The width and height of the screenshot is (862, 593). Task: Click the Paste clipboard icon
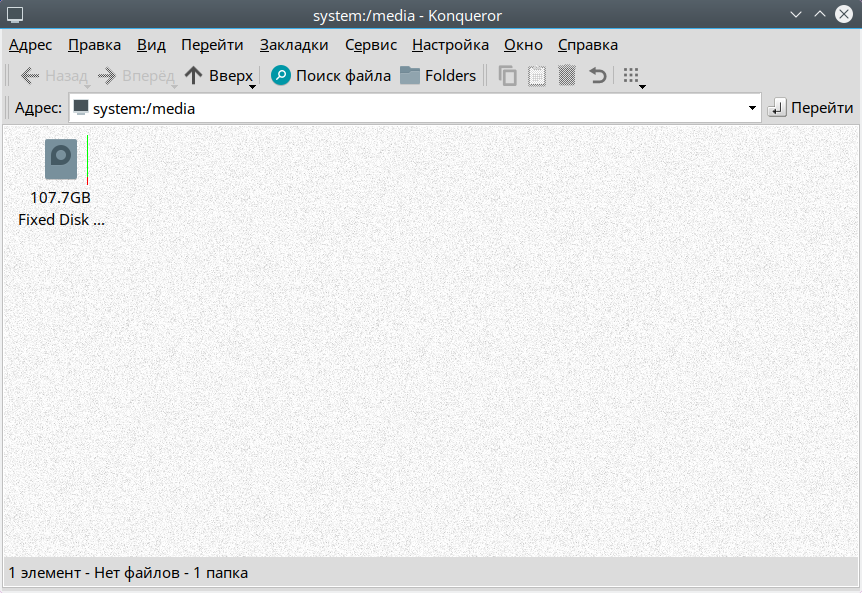(x=537, y=75)
